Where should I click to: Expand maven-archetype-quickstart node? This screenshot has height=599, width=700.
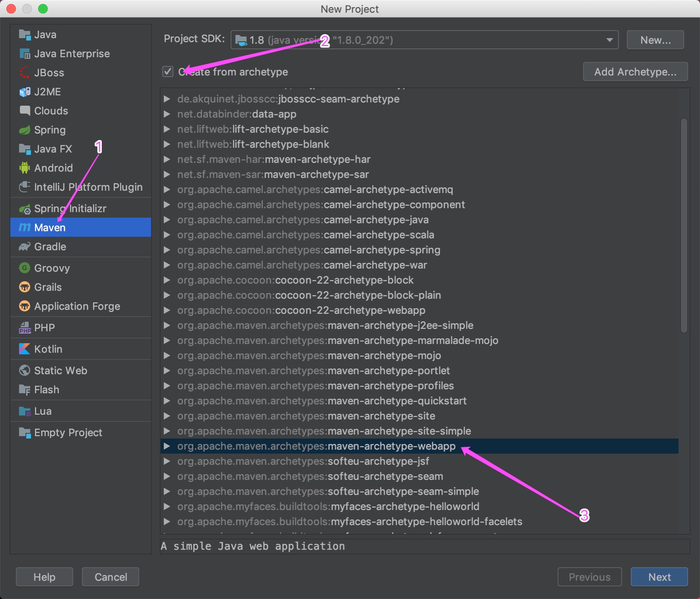point(167,401)
